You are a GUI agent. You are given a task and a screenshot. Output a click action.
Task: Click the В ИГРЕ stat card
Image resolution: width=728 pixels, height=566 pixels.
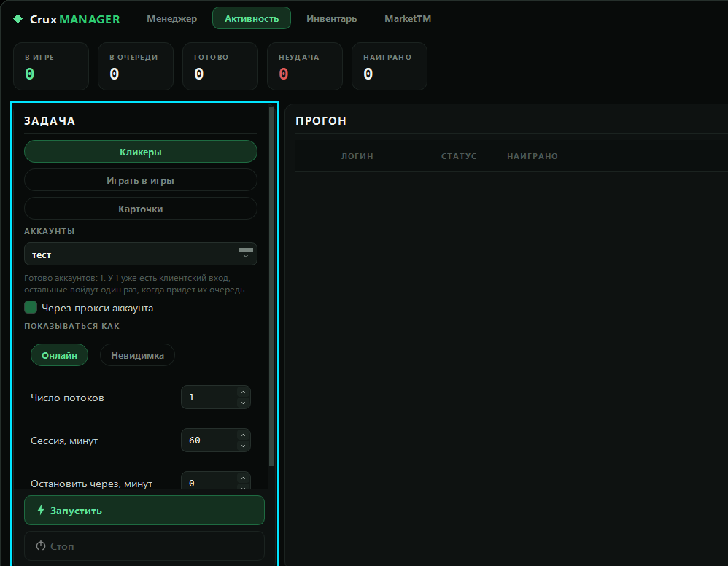(x=51, y=66)
